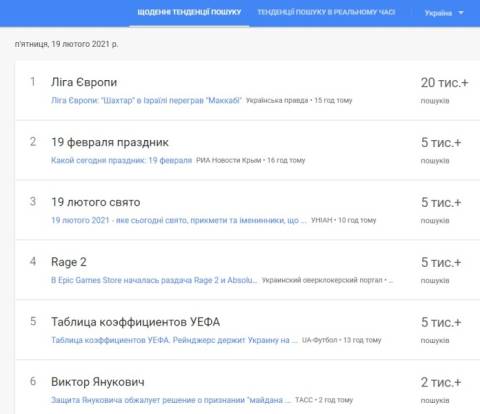The width and height of the screenshot is (480, 414).
Task: Open the UA-Футбол Рейнджерс article link
Action: pos(174,340)
